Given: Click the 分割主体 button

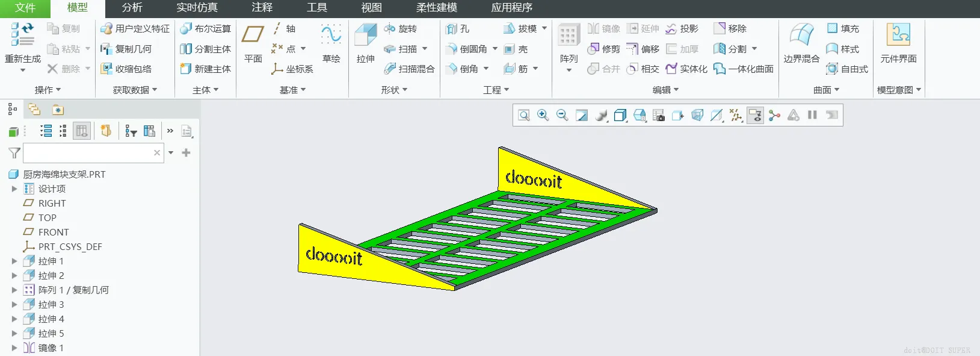Looking at the screenshot, I should 205,49.
